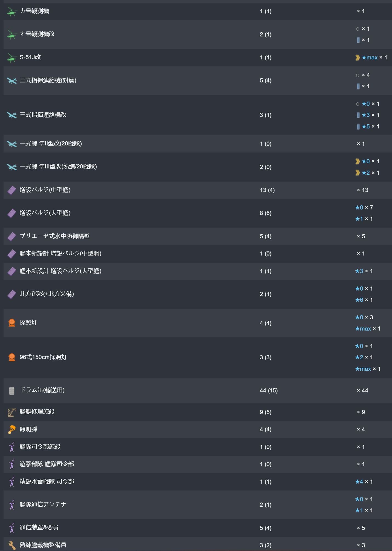Viewport: 392px width, 551px height.
Task: Click the 44 (15) count for drum canisters
Action: (268, 391)
